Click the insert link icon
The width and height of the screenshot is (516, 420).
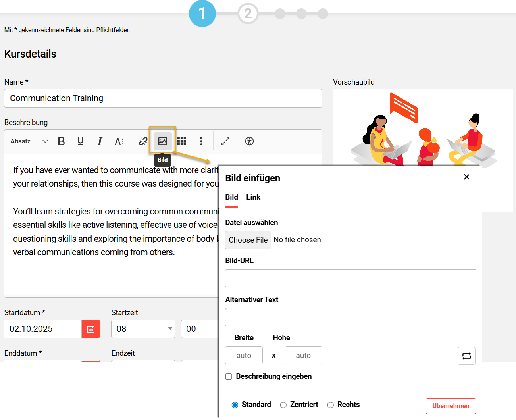click(x=143, y=141)
